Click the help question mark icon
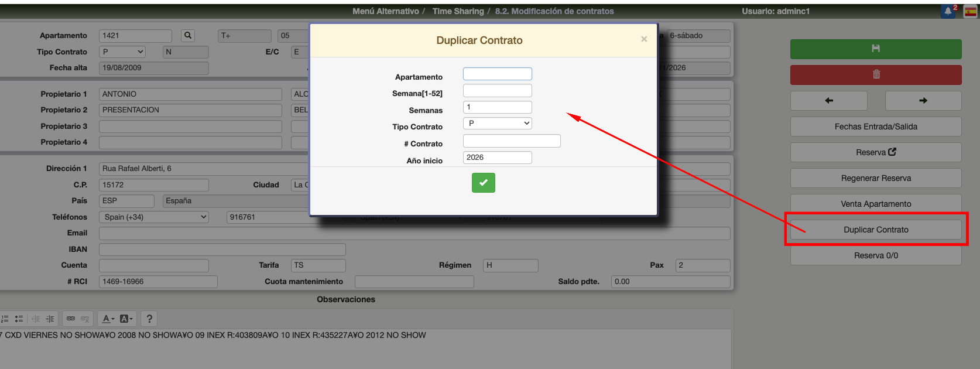Screen dimensions: 980x369 tap(149, 319)
